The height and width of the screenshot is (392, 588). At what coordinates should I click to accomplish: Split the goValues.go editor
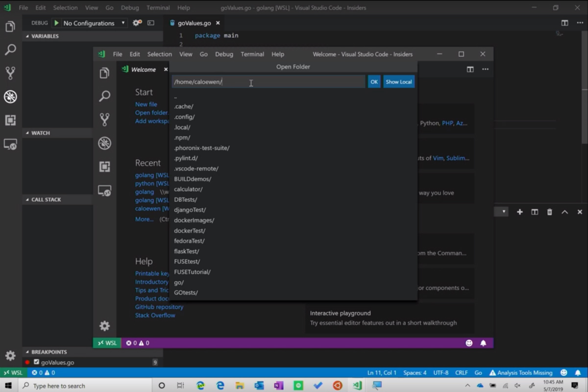coord(565,23)
